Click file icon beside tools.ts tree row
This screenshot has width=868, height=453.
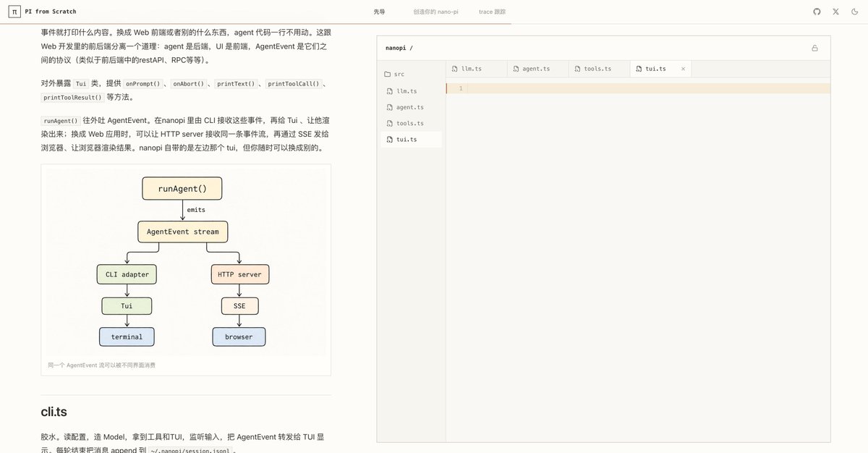coord(390,123)
